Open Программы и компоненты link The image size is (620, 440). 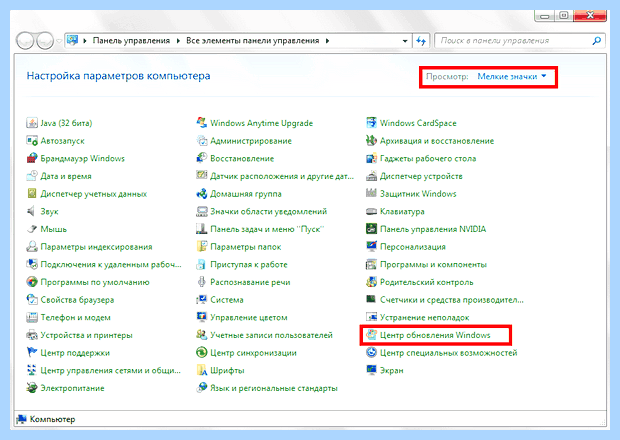click(x=433, y=264)
